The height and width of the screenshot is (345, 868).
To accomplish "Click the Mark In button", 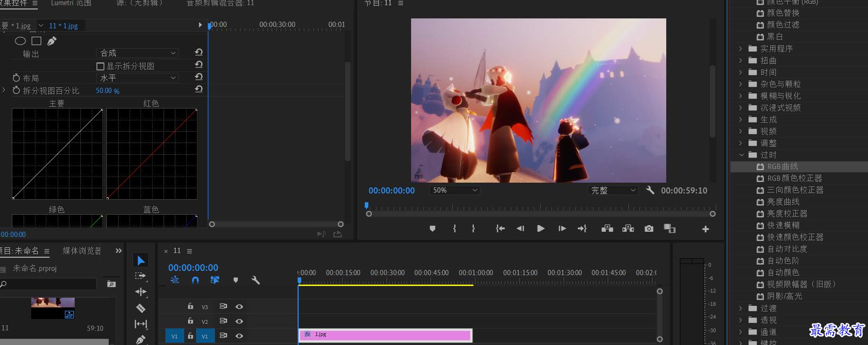I will [455, 228].
